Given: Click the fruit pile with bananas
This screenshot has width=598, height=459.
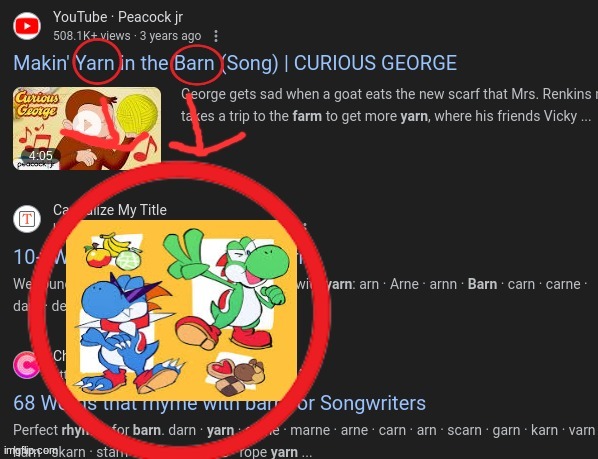Looking at the screenshot, I should coord(113,252).
